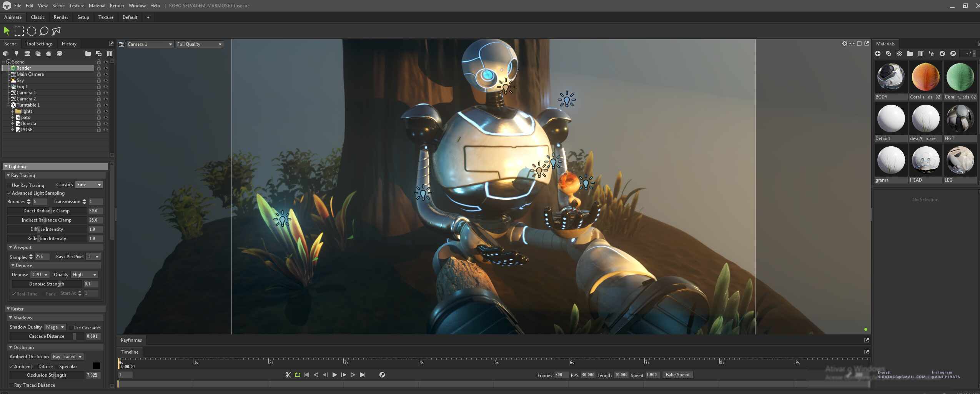Hide the floresta object via eye icon
The image size is (980, 394).
106,124
